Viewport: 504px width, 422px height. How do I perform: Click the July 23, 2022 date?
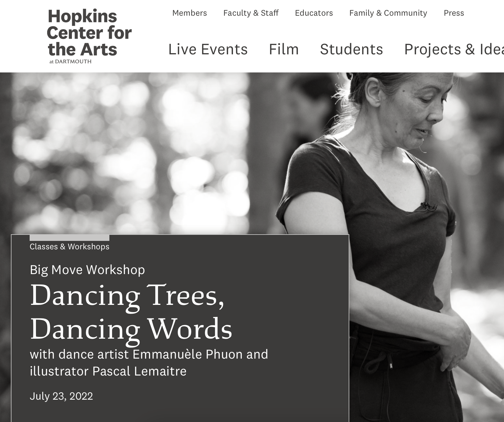coord(61,396)
